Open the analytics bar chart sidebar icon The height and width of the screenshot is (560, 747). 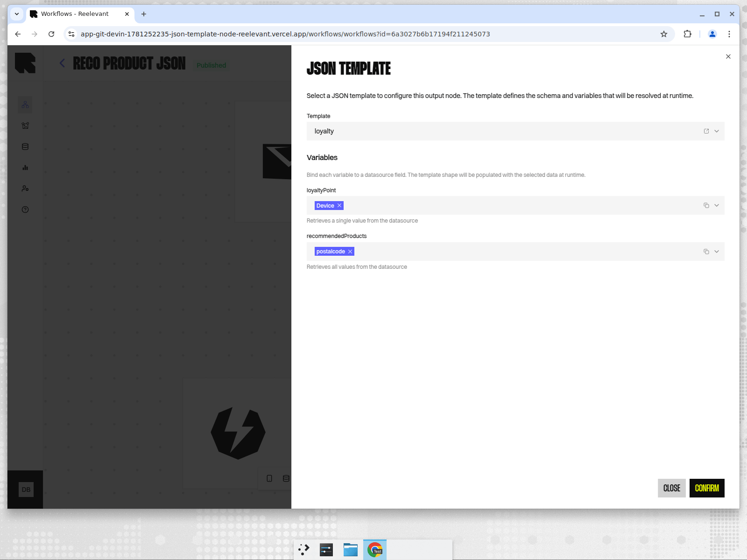25,168
